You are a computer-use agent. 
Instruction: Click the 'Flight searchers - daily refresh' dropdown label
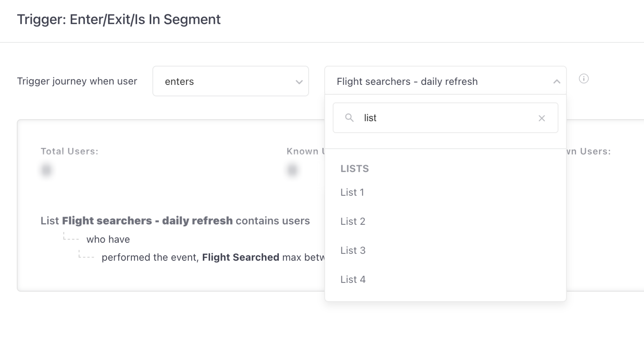[x=407, y=81]
